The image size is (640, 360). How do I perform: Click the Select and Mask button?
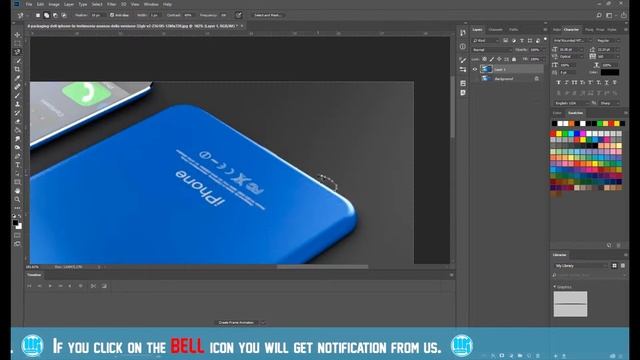click(x=267, y=15)
